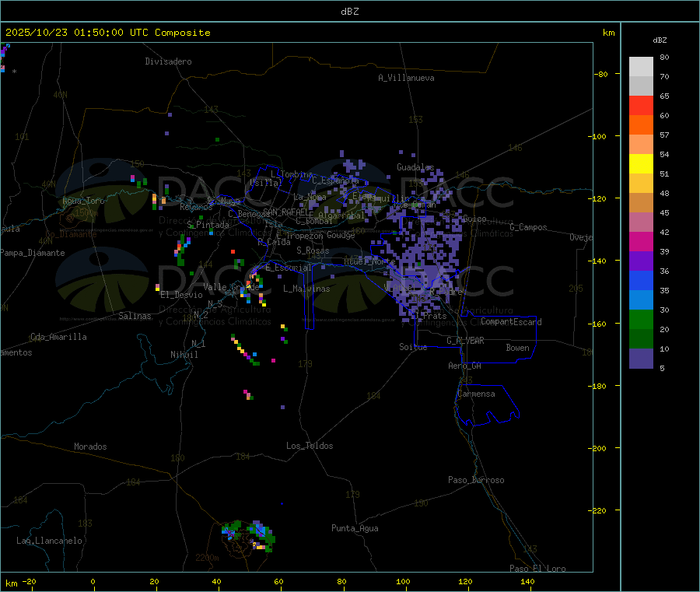Viewport: 700px width, 592px height.
Task: Click the -220 km y-axis tick label
Action: (599, 511)
